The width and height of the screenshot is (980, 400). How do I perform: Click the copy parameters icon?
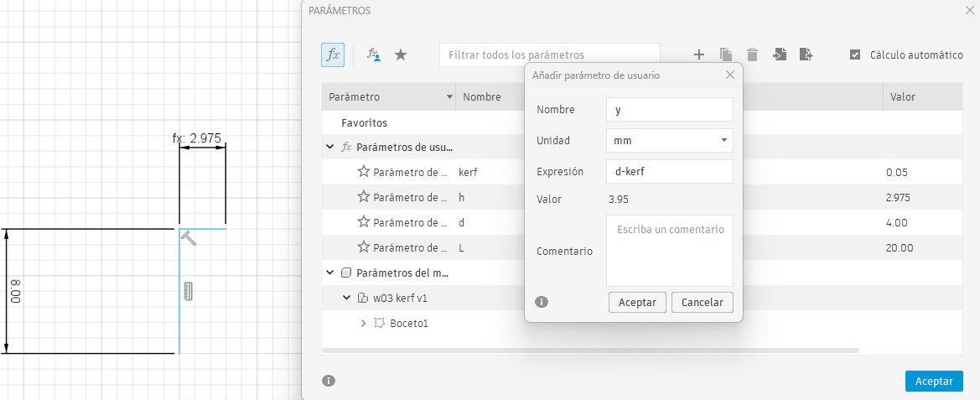[x=726, y=55]
